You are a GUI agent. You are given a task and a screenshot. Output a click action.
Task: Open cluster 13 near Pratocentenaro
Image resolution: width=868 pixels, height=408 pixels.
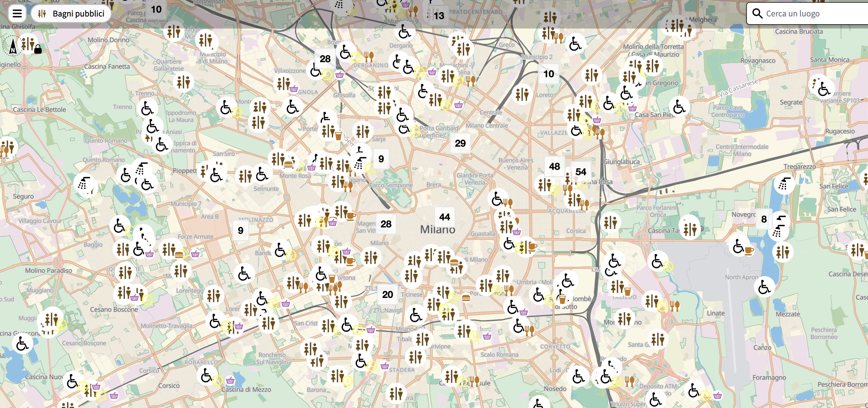(439, 16)
